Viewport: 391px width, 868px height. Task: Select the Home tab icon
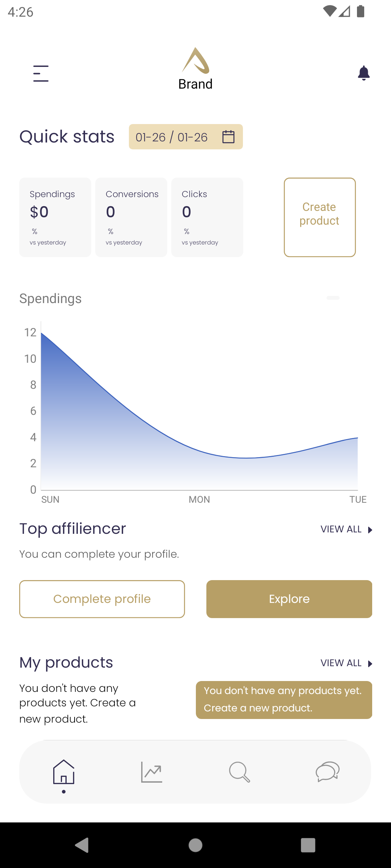coord(64,772)
